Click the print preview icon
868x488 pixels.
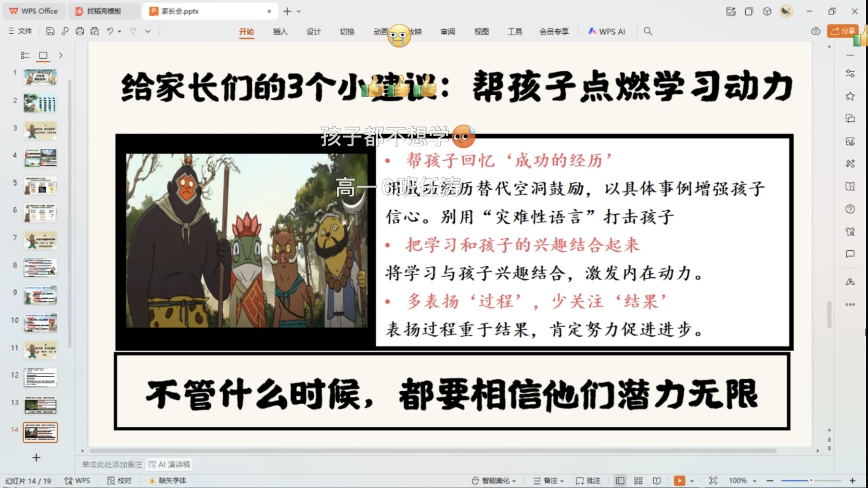tap(95, 31)
